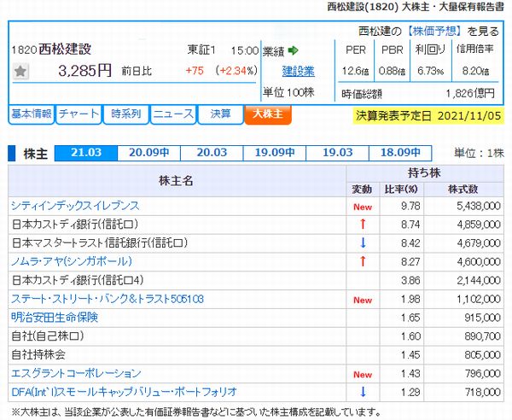Open shareholder ノムラ・アヤ(シンガポール)

(x=72, y=261)
